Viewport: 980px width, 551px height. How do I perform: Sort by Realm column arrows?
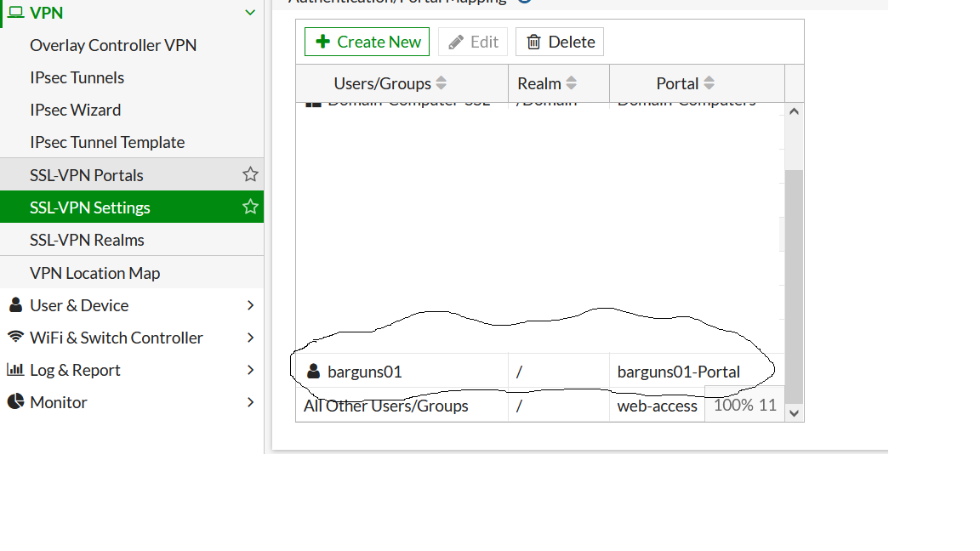[x=572, y=83]
